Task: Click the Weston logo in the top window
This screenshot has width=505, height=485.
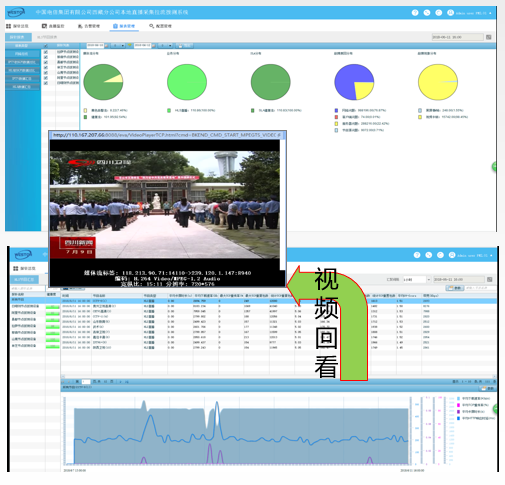Action: 16,13
